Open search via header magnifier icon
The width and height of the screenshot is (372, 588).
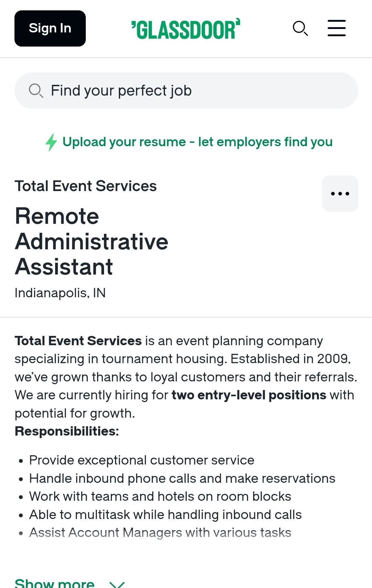click(x=300, y=28)
